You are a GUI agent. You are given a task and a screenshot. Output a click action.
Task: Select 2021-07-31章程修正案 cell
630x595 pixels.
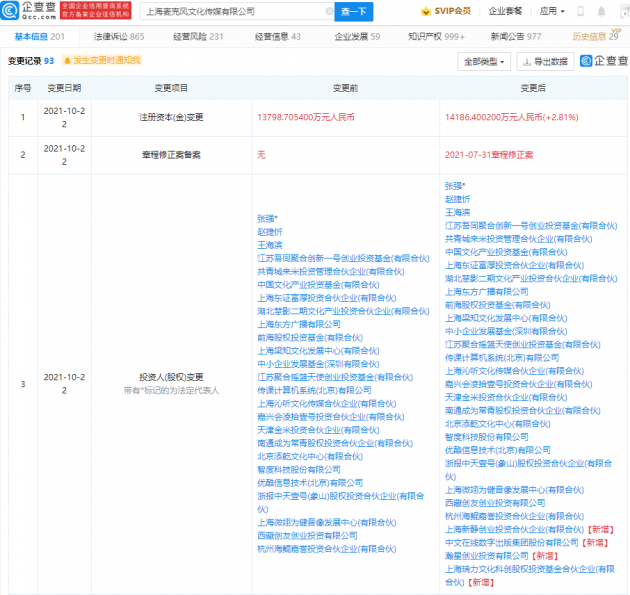click(489, 155)
